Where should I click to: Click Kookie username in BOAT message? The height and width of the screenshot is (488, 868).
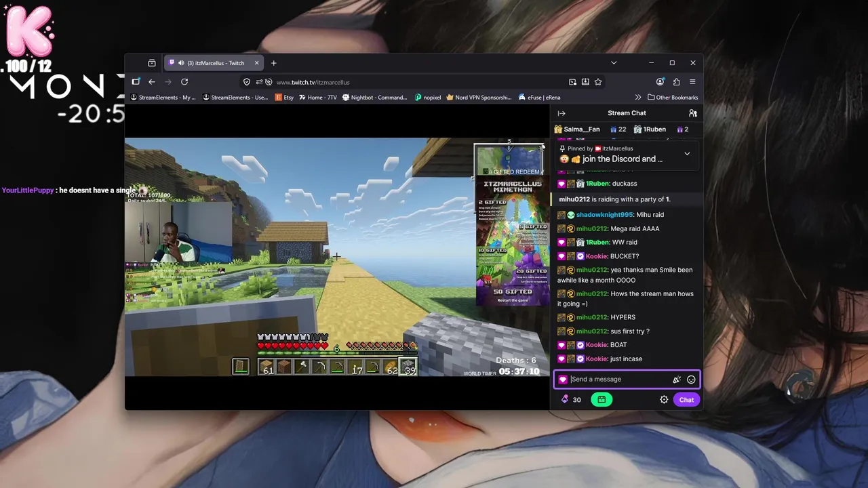tap(597, 345)
